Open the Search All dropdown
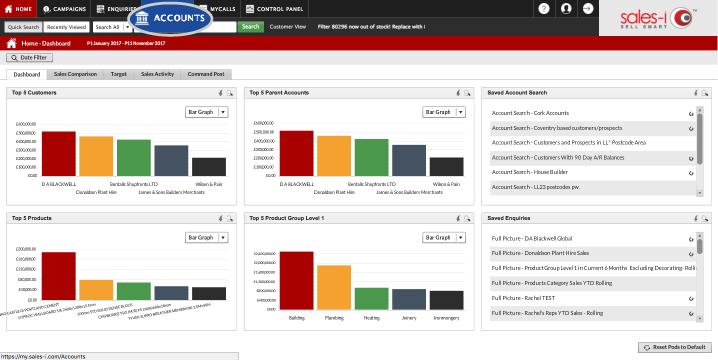 click(x=113, y=27)
